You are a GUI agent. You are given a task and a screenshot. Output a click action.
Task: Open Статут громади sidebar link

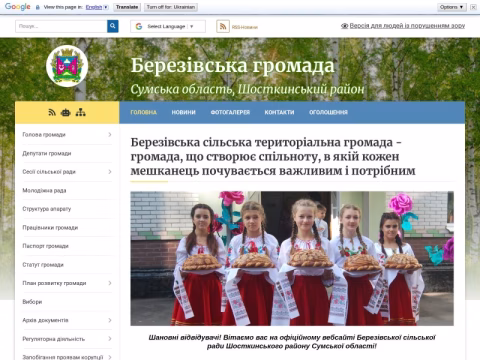(x=43, y=265)
